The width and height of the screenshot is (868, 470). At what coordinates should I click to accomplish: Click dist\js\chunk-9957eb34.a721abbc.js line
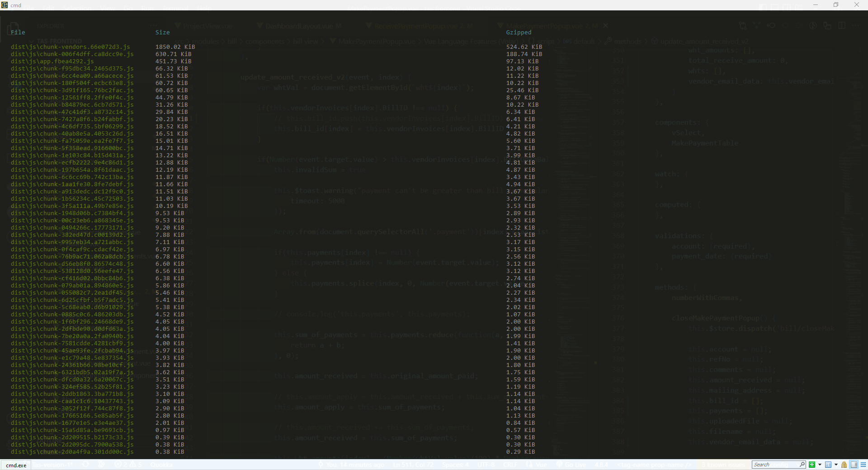click(x=72, y=242)
